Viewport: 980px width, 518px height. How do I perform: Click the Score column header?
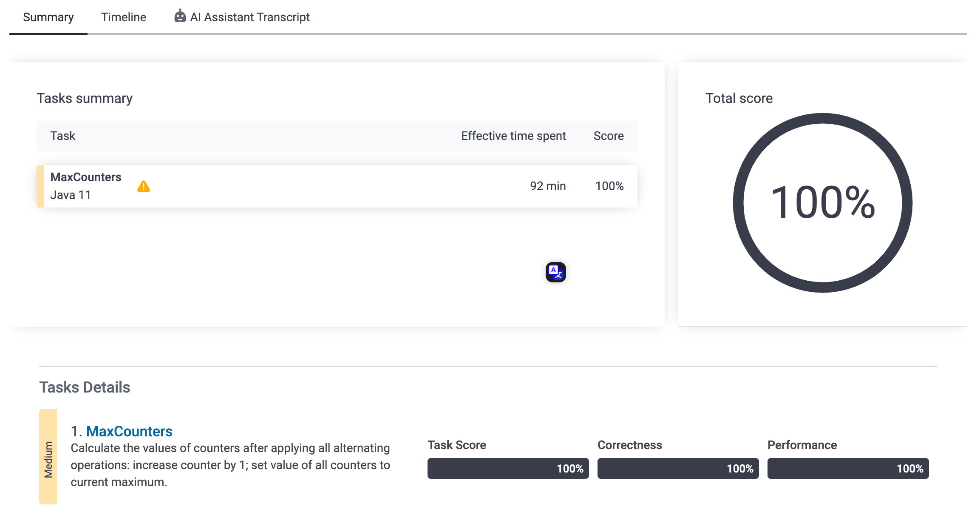click(x=608, y=136)
